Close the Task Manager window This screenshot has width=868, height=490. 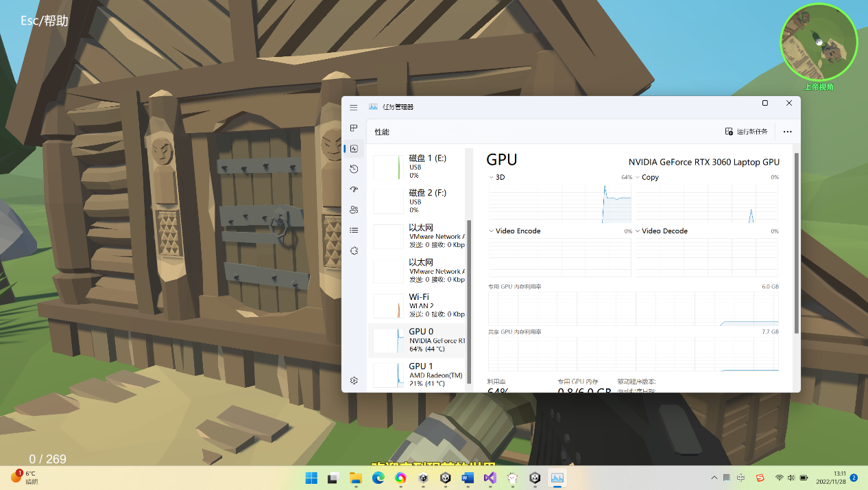tap(789, 103)
